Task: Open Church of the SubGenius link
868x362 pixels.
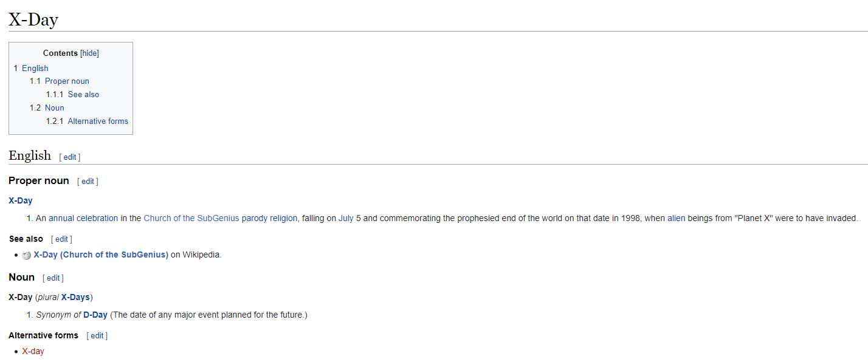Action: [191, 219]
